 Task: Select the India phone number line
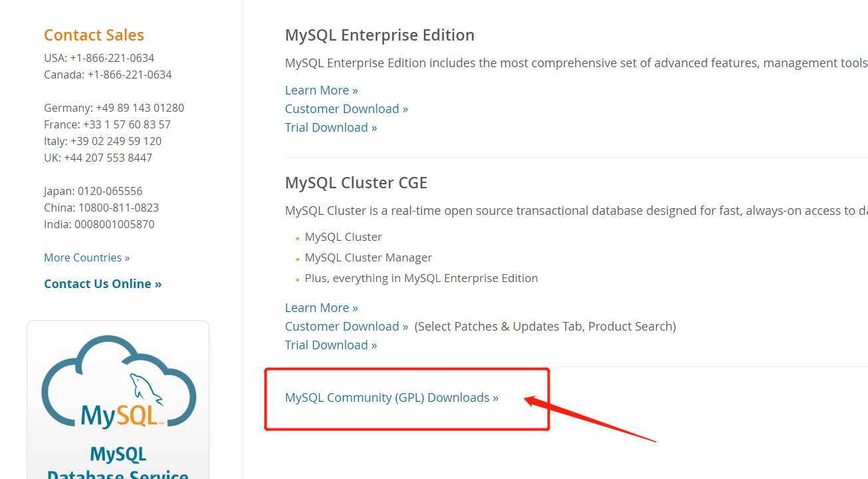[99, 224]
